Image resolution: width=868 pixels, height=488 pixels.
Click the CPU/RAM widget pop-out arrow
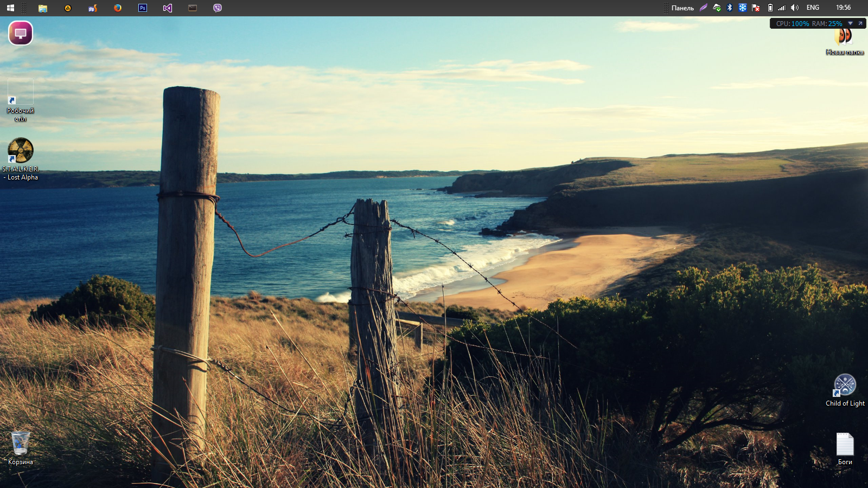click(860, 23)
